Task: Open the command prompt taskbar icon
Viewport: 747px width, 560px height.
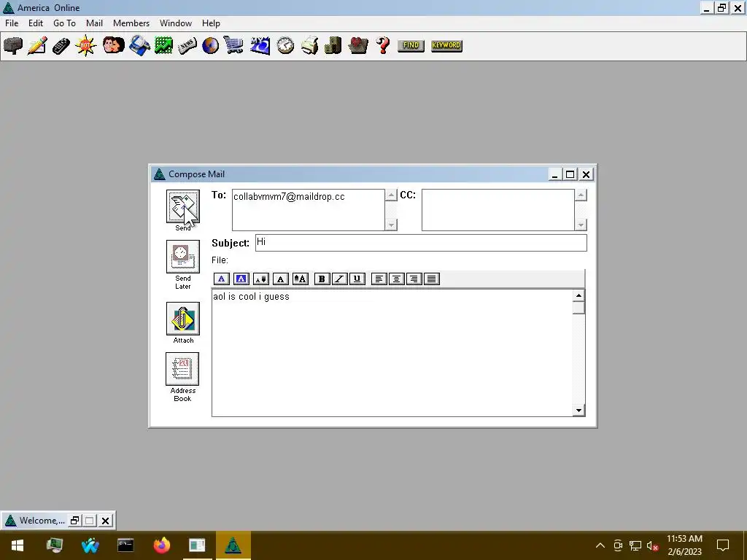Action: click(125, 545)
